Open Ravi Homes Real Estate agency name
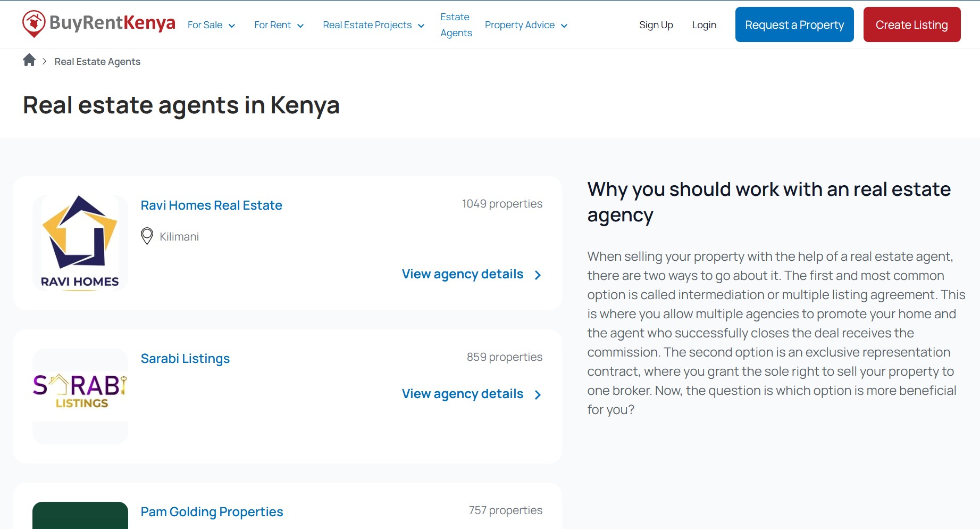 tap(211, 205)
